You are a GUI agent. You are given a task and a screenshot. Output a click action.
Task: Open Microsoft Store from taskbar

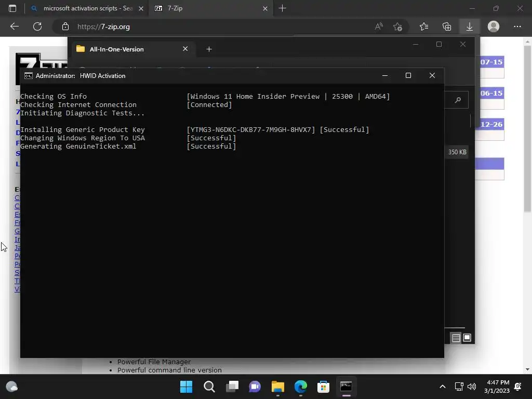(x=323, y=387)
